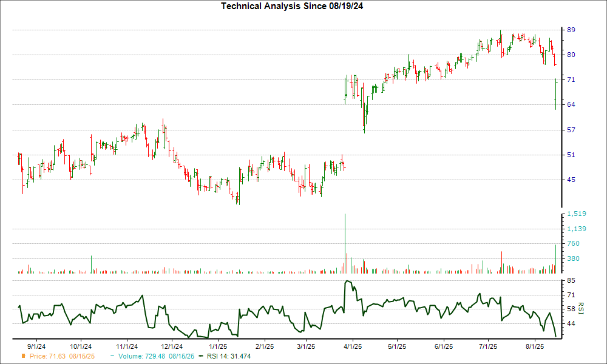
Task: Click the chart title Technical Analysis Since 08/19/24
Action: click(292, 6)
